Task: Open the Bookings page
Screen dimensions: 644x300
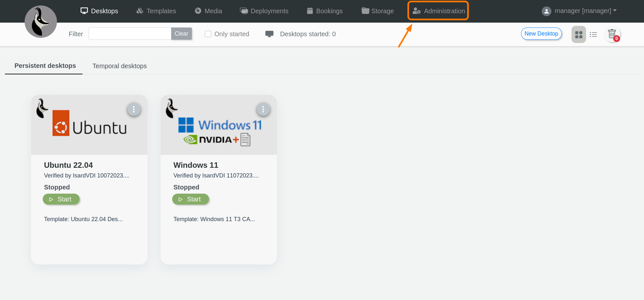Action: pos(325,11)
